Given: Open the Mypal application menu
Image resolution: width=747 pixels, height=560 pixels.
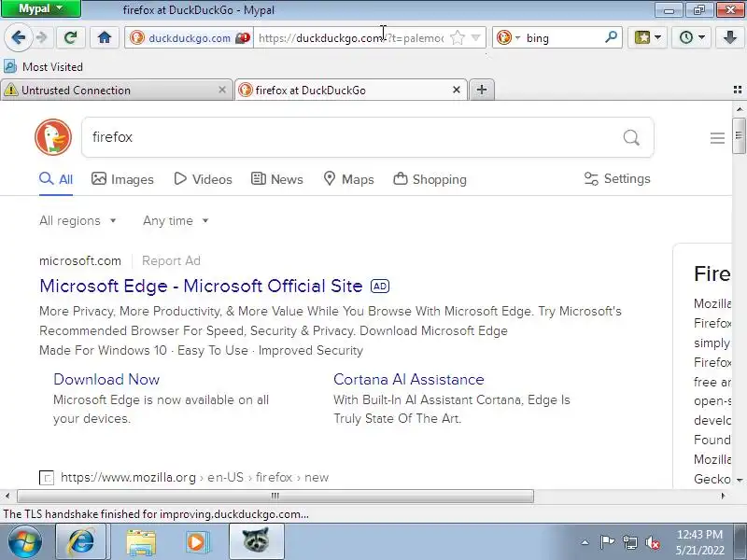Looking at the screenshot, I should 41,8.
